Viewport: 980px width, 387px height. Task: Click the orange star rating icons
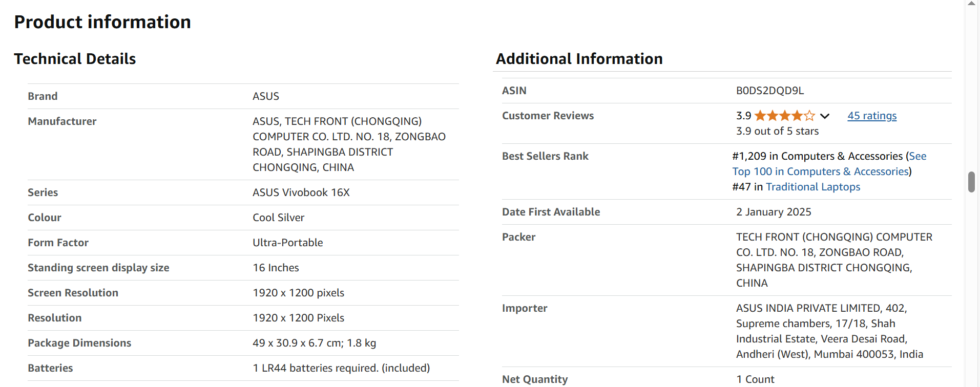784,116
